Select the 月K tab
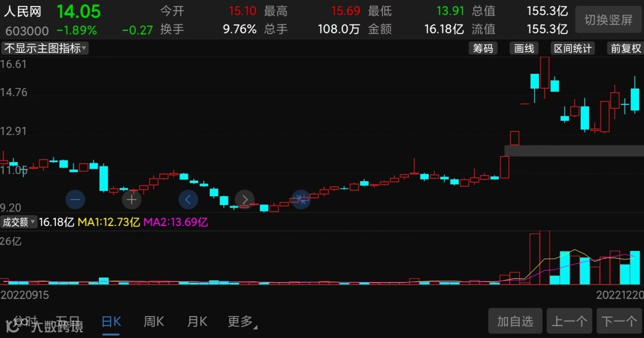The image size is (644, 338). 197,321
